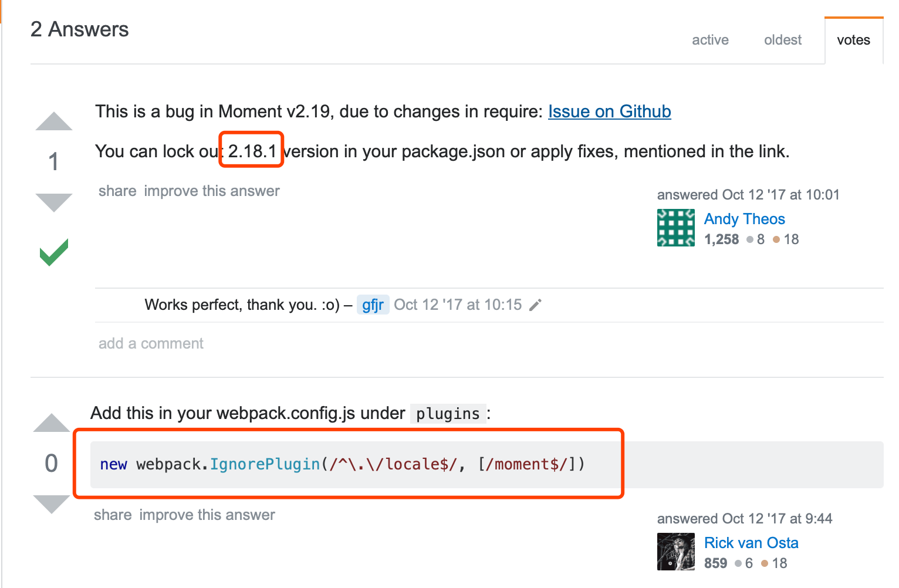Upvote the webpack IgnorePlugin answer
The image size is (899, 588).
click(x=52, y=423)
